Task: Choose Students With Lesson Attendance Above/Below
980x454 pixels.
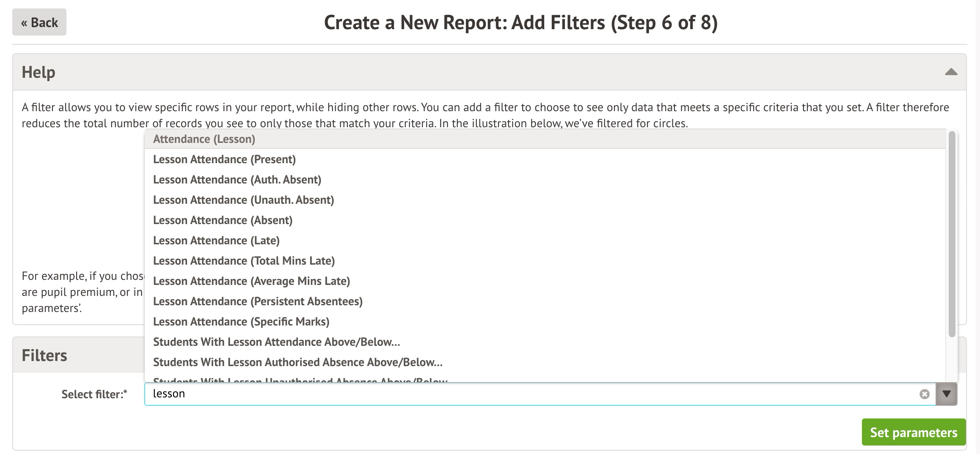Action: click(276, 342)
